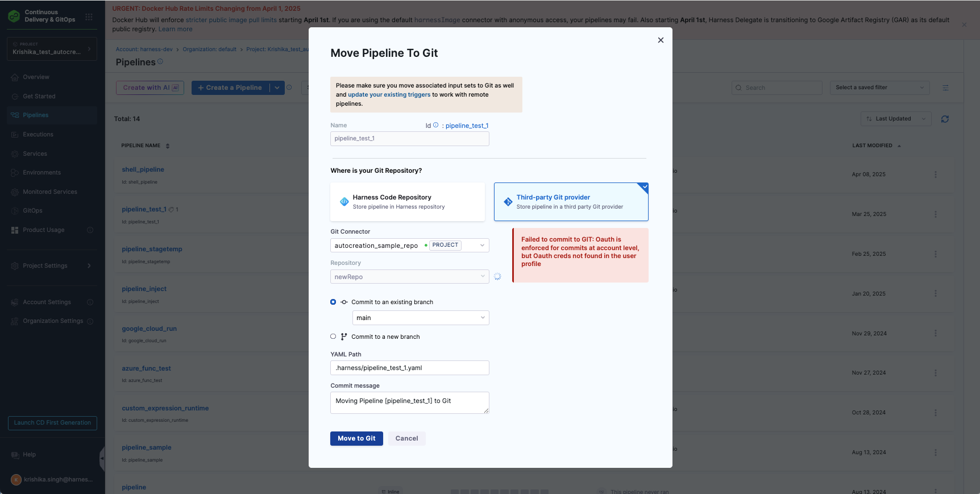Expand the main branch dropdown
Viewport: 980px width, 494px height.
pyautogui.click(x=420, y=318)
